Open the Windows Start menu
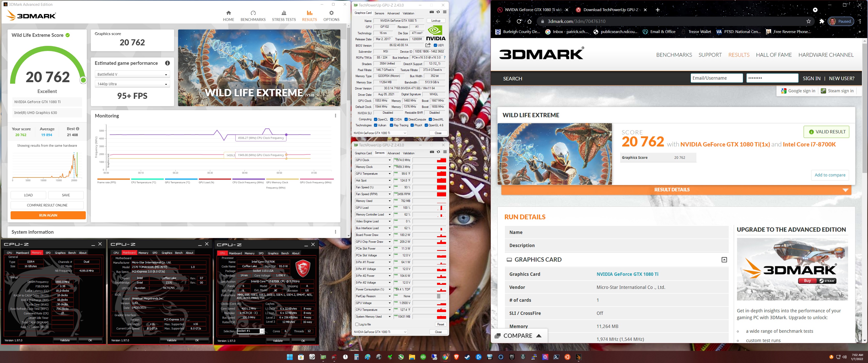The height and width of the screenshot is (363, 868). click(x=289, y=357)
